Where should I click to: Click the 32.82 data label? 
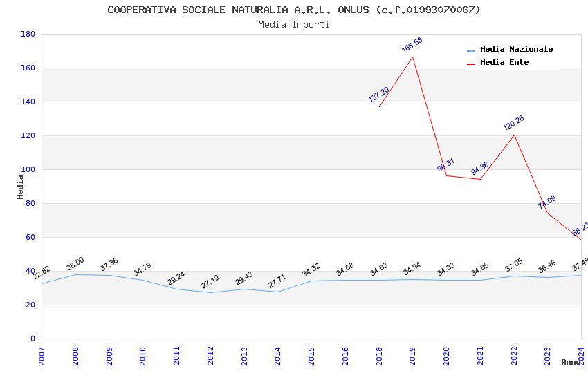[42, 272]
